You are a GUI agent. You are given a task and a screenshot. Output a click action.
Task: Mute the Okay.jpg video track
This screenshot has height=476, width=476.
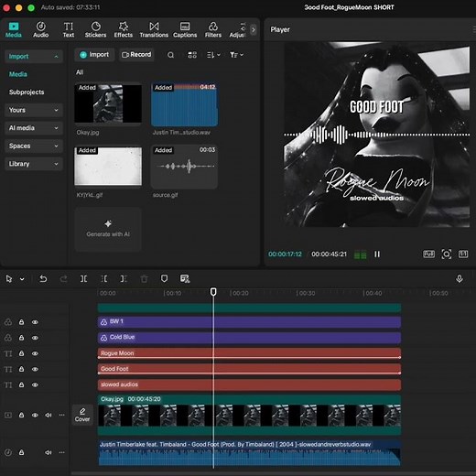[49, 415]
